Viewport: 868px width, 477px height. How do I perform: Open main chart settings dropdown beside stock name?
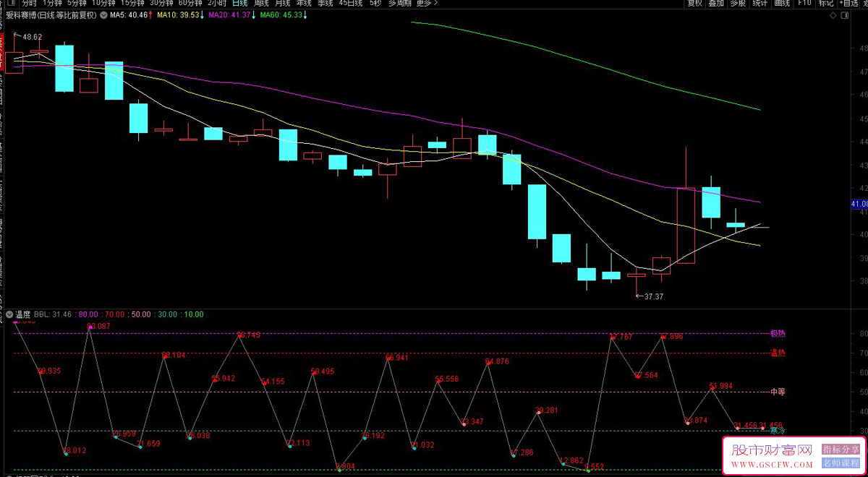103,15
